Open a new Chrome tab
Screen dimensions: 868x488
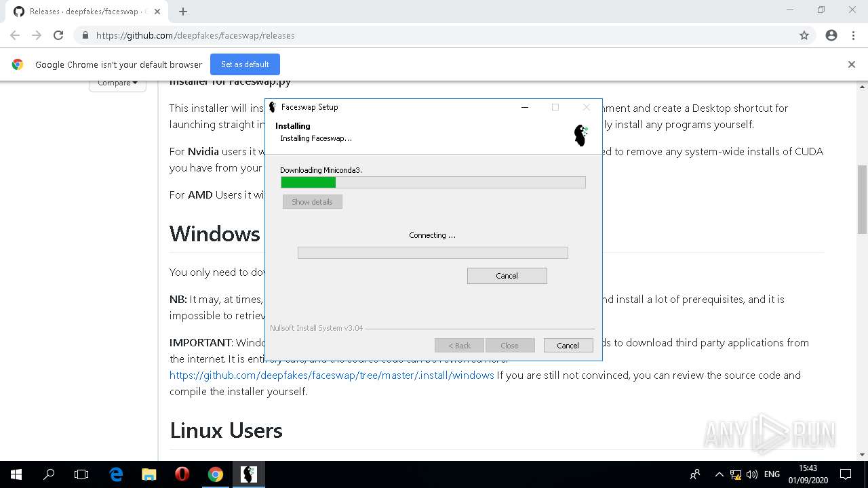(183, 12)
